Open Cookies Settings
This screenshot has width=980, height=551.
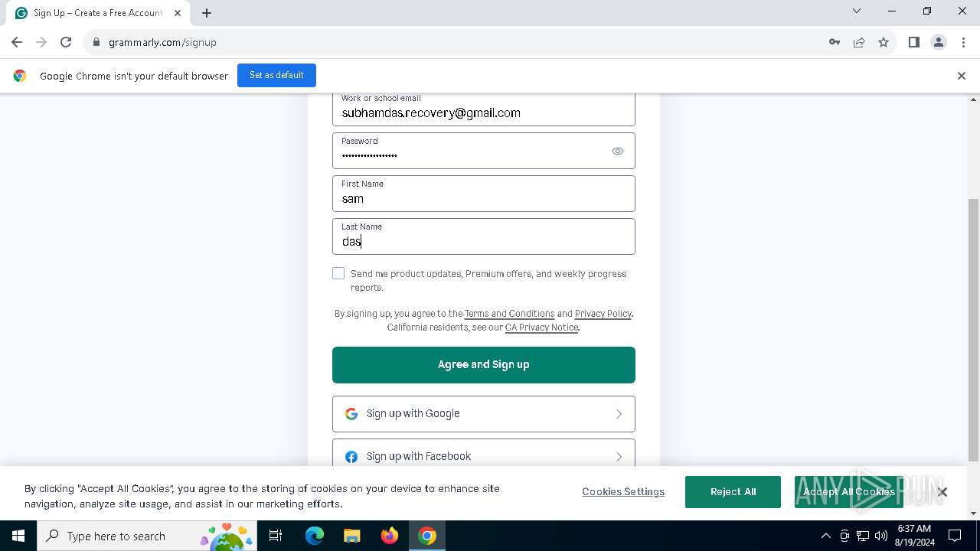coord(623,491)
